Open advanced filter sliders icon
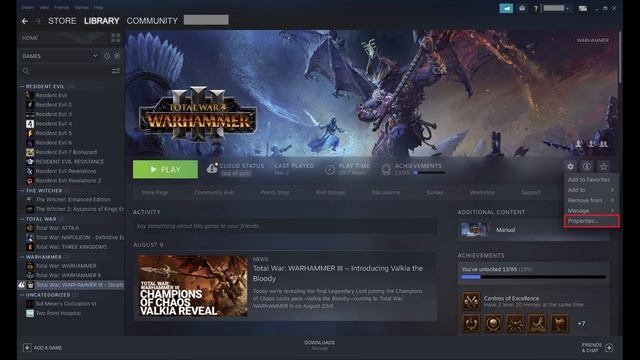 (116, 71)
